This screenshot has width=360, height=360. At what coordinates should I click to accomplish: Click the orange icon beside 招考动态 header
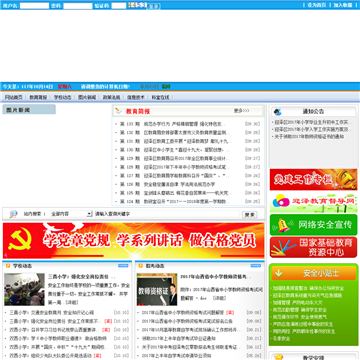[x=141, y=266]
